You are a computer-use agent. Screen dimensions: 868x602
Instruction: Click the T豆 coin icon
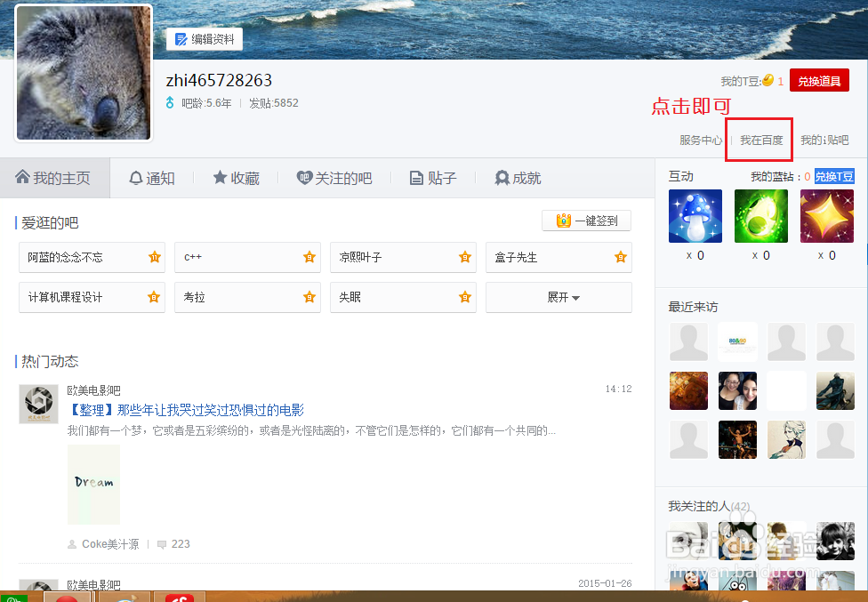coord(768,81)
